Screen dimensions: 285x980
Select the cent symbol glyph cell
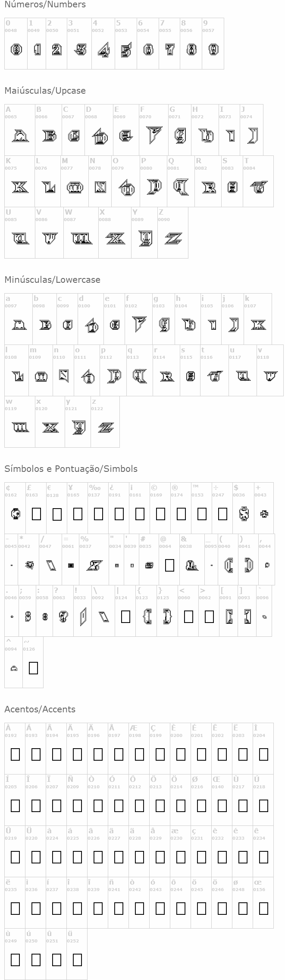[15, 514]
